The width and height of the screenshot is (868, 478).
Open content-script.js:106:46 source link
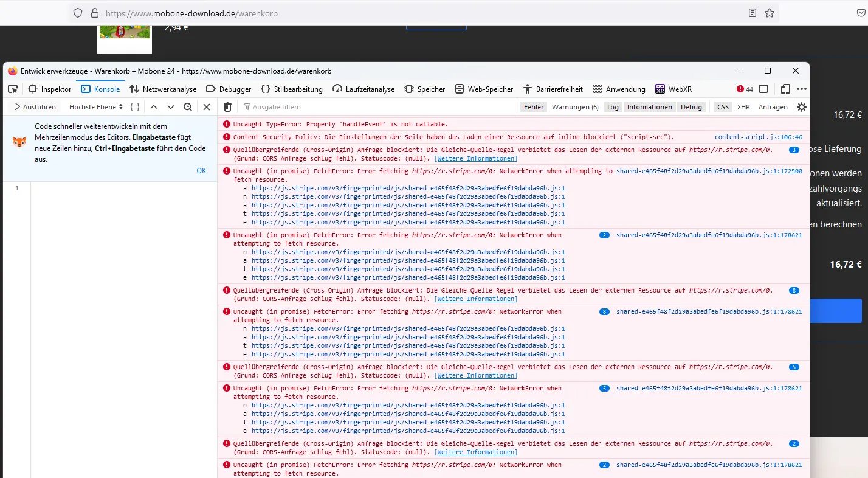tap(758, 137)
